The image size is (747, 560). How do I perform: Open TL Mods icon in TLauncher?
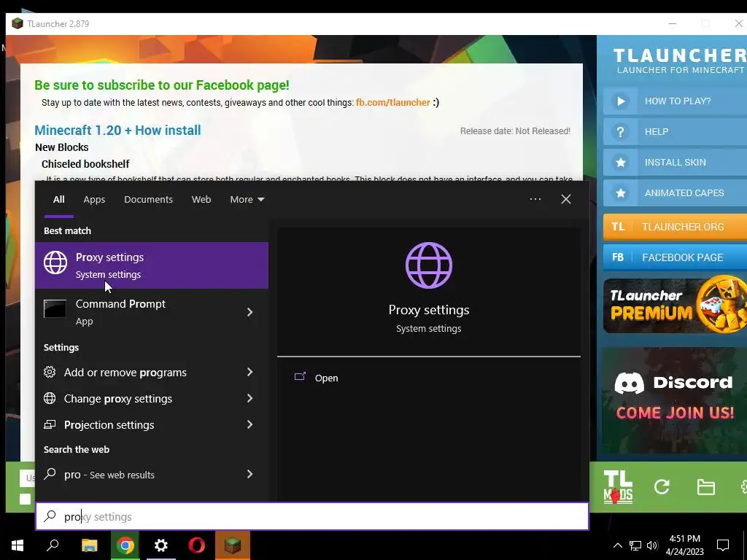tap(618, 486)
